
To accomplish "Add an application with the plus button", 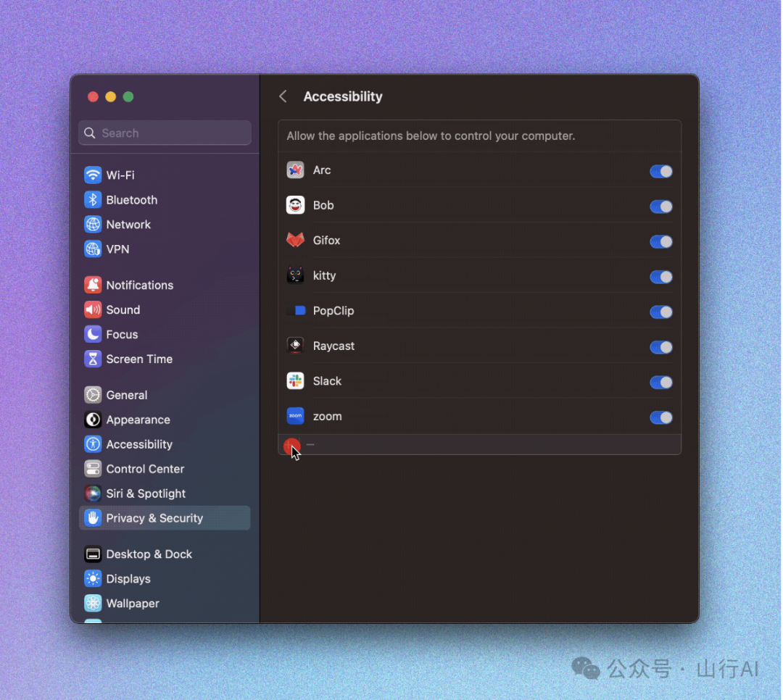I will click(291, 445).
